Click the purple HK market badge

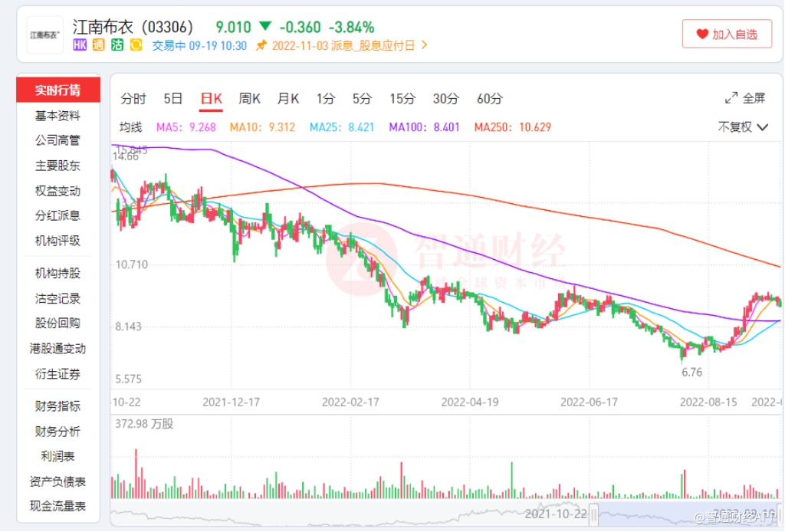click(x=80, y=45)
